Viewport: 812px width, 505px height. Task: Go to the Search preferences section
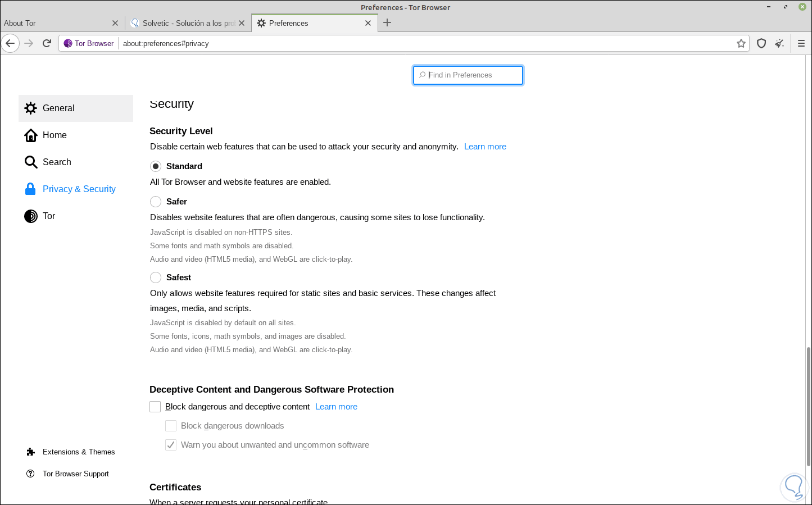pyautogui.click(x=57, y=162)
